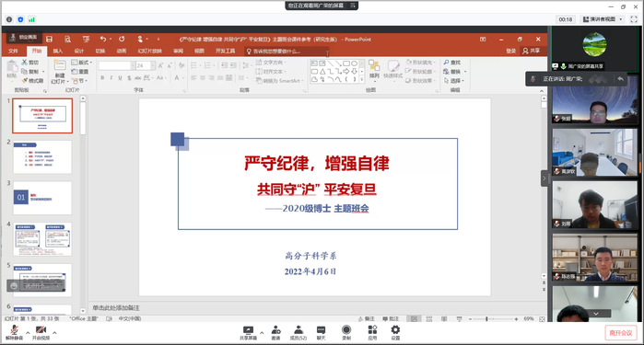This screenshot has height=345, width=644.
Task: Open meeting settings (设置) gear
Action: tap(395, 333)
